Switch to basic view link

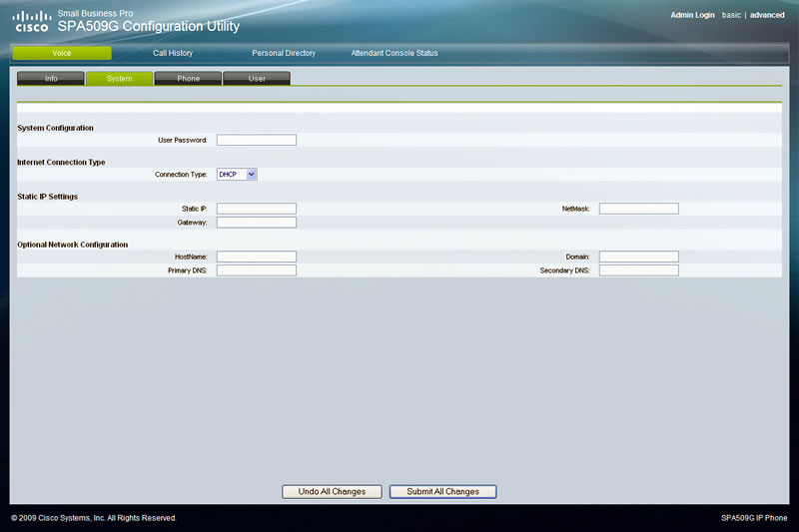tap(731, 15)
